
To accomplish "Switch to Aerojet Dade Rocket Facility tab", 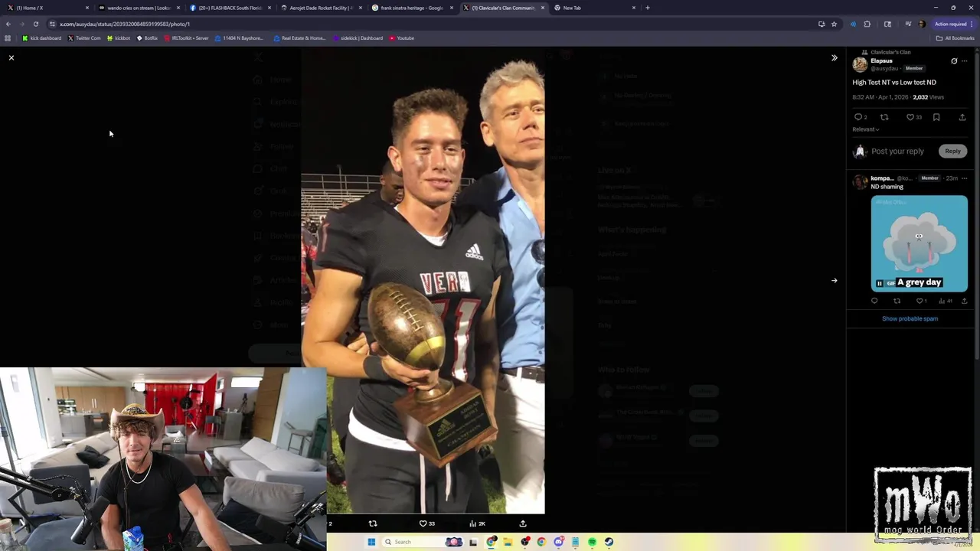I will point(320,8).
